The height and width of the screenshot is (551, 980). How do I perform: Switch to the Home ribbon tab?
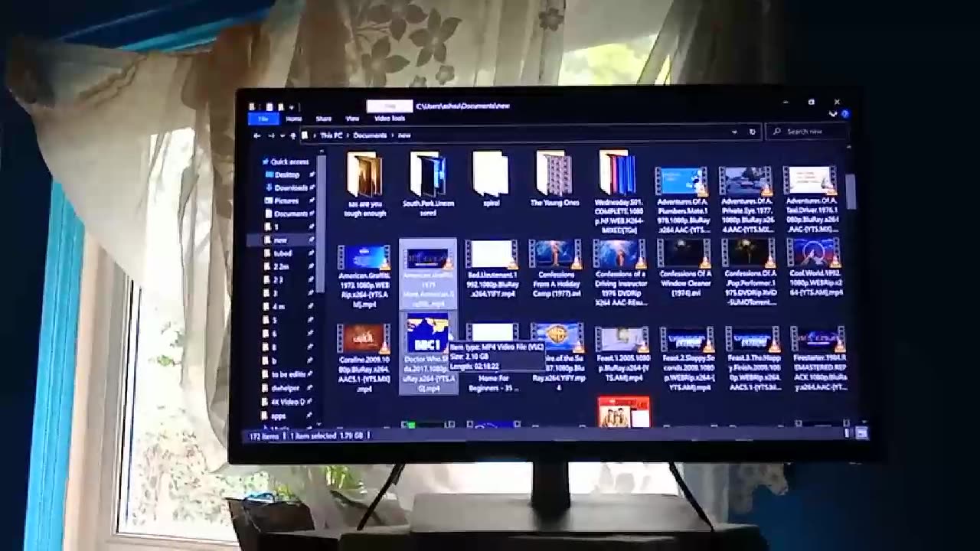pos(293,119)
